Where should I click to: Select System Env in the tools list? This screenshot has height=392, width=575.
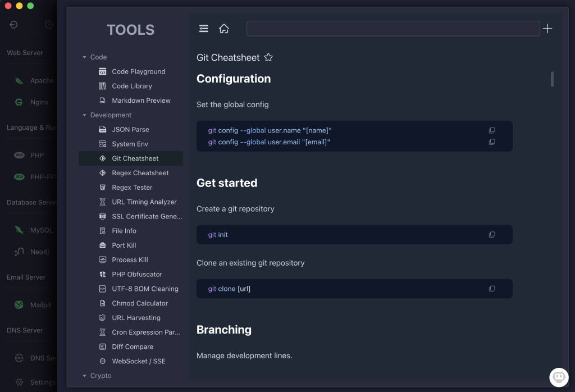click(x=130, y=144)
